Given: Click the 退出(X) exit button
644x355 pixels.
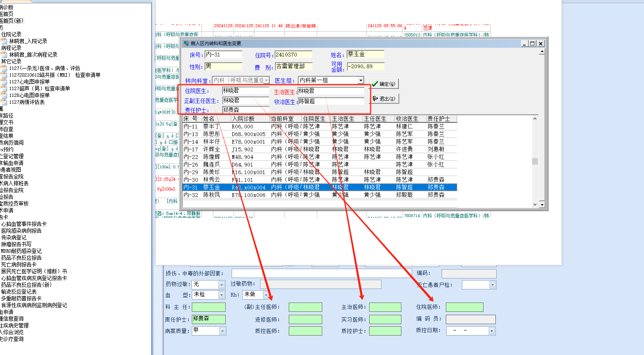Looking at the screenshot, I should point(384,99).
